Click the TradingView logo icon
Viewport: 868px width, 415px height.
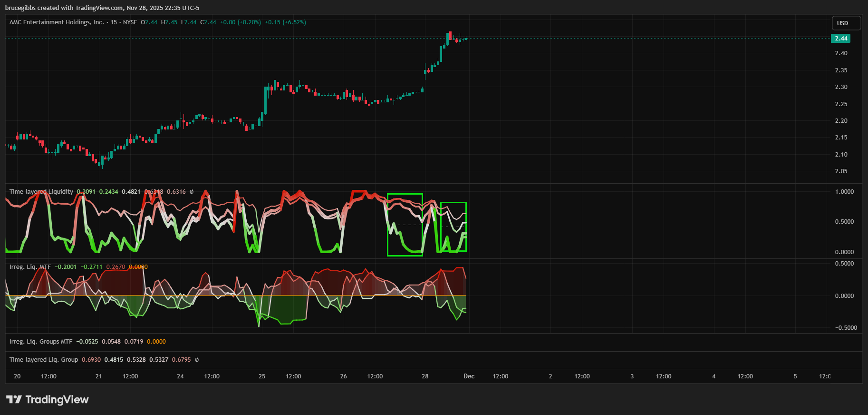coord(14,399)
